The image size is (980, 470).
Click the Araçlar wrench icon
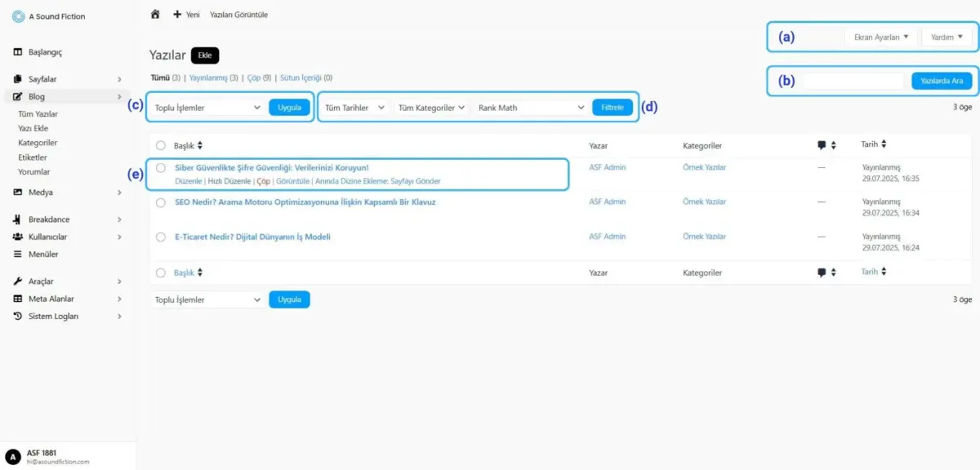point(18,282)
